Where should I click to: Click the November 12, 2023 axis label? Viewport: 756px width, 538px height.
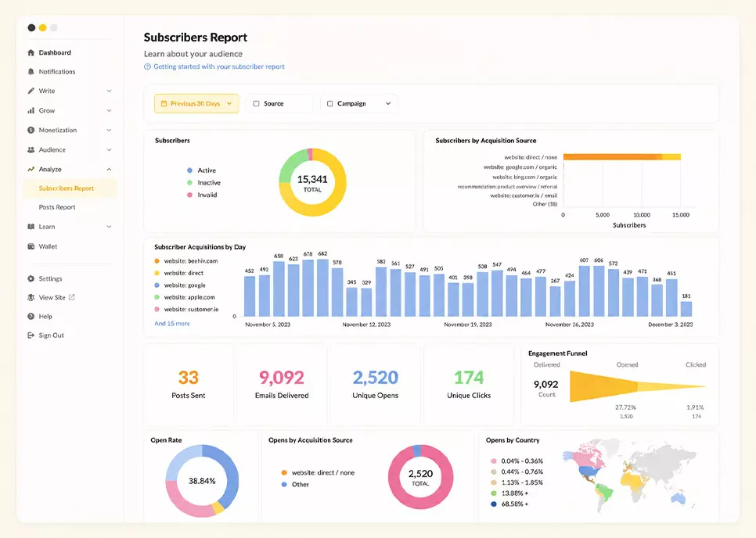[366, 325]
